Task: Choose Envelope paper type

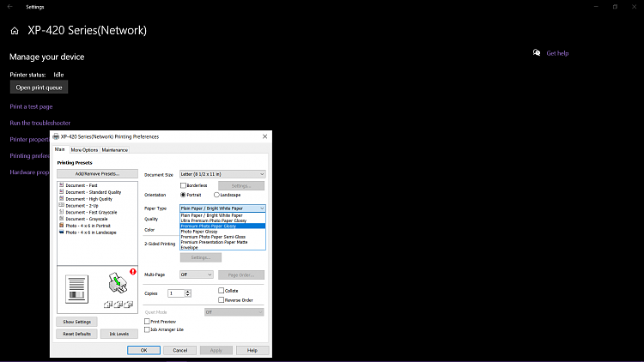Action: (x=222, y=248)
